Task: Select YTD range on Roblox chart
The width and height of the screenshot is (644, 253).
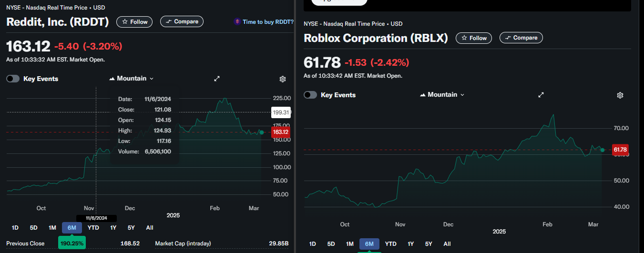Action: pos(391,243)
